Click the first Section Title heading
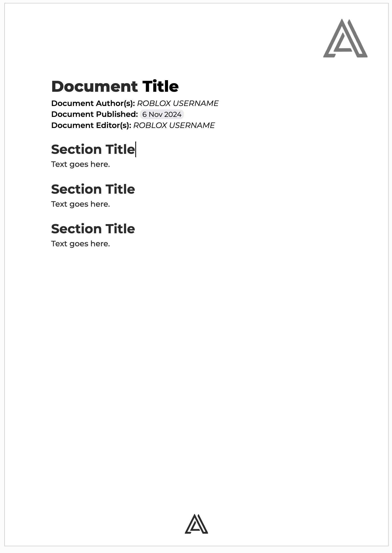Screen dimensions: 392x553 pyautogui.click(x=93, y=149)
